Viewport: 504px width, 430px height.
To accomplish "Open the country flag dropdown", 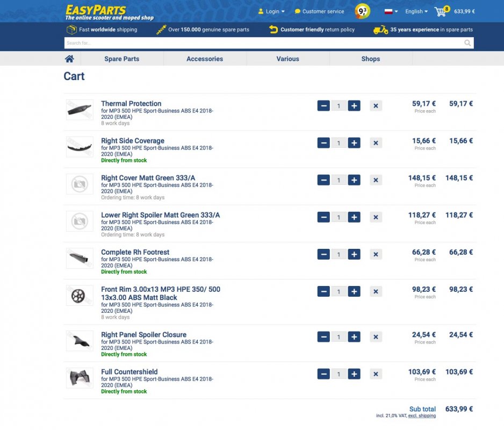I will (x=391, y=11).
